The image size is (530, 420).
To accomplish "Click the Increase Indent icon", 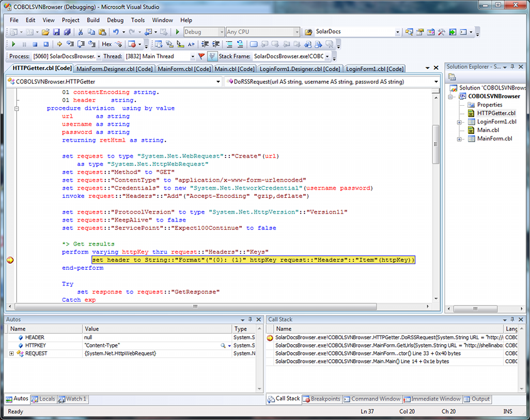I will (x=216, y=44).
